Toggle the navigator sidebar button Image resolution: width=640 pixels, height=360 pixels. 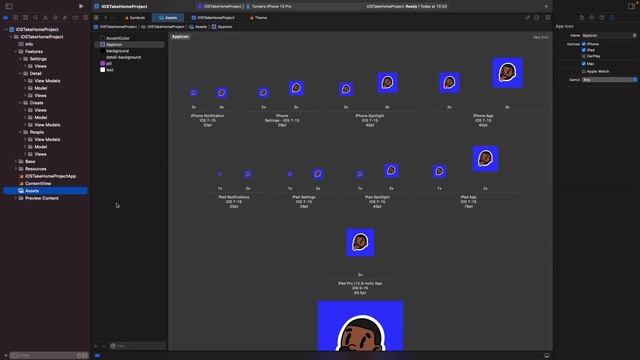click(9, 6)
